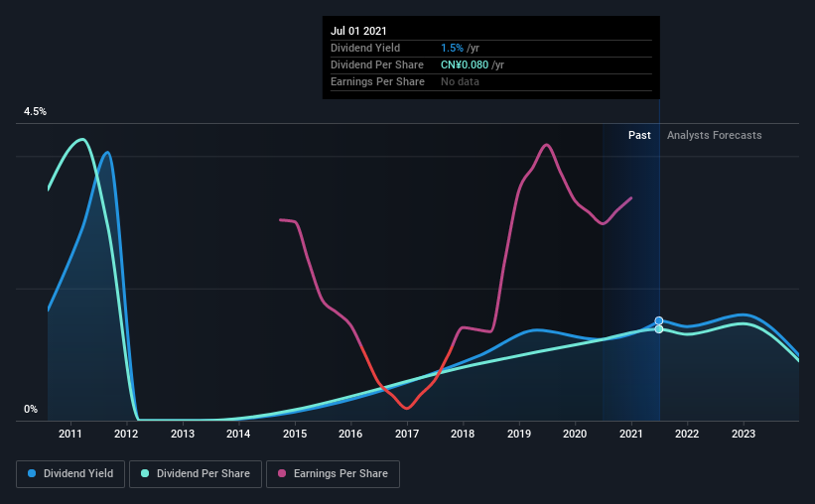Toggle the Earnings Per Share legend button
815x504 pixels.
click(333, 474)
